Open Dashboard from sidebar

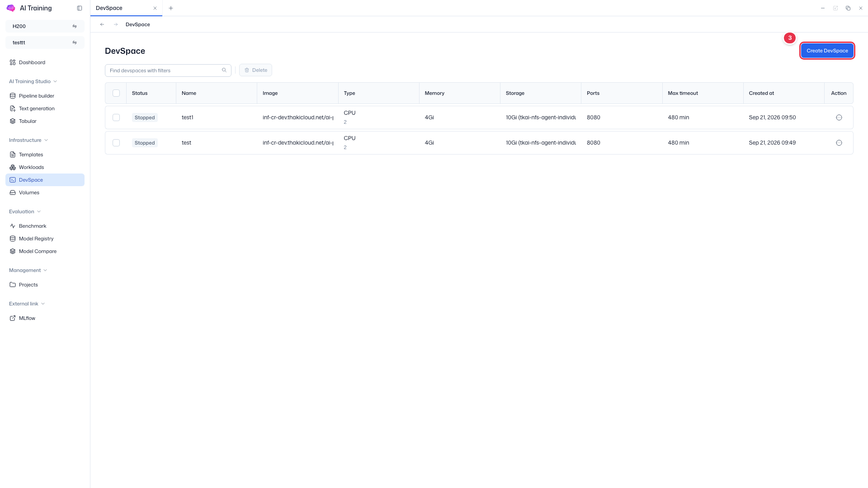(x=45, y=62)
